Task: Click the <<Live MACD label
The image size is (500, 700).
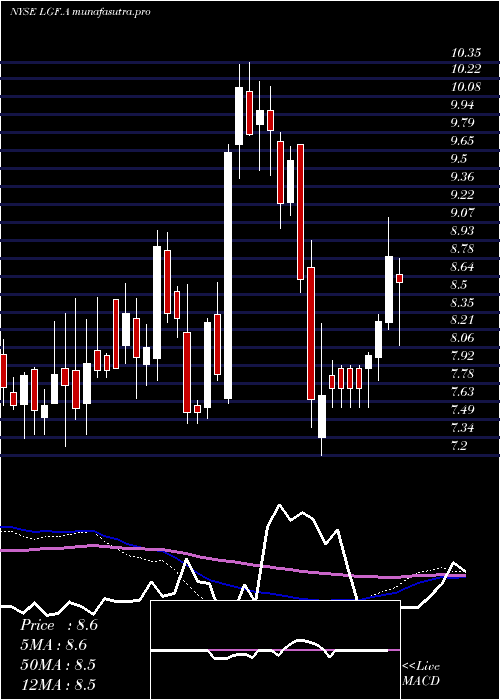Action: point(421,674)
